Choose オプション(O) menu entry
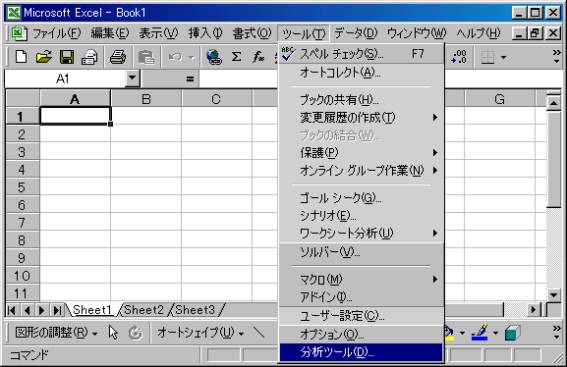The image size is (567, 367). click(x=361, y=334)
